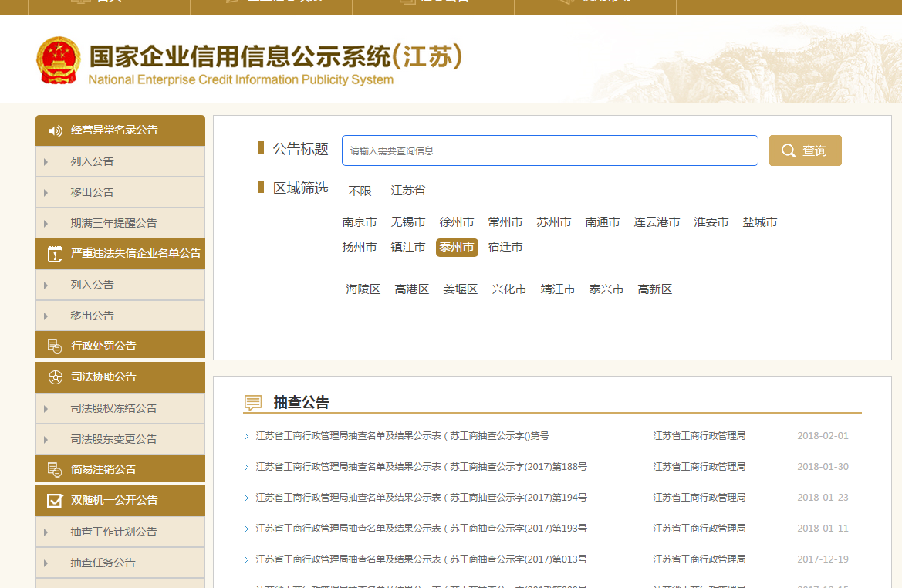Click calendar icon beside 严重违法失信企业名单公告
The height and width of the screenshot is (588, 902).
click(x=56, y=254)
